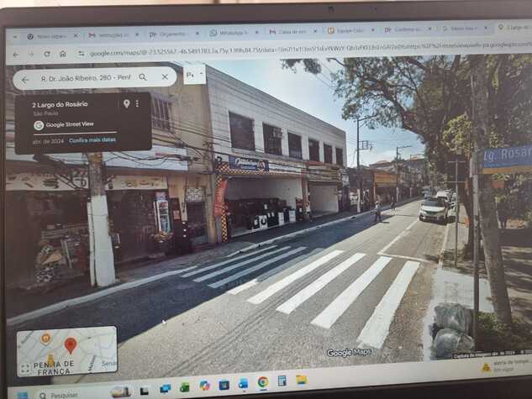Switch to the 'Equipe' tab

point(350,30)
